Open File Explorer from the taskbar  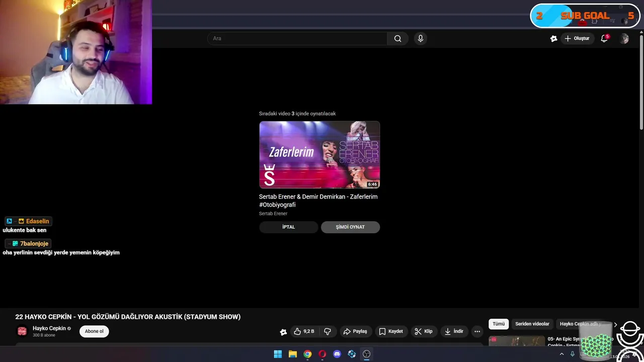[x=293, y=354]
